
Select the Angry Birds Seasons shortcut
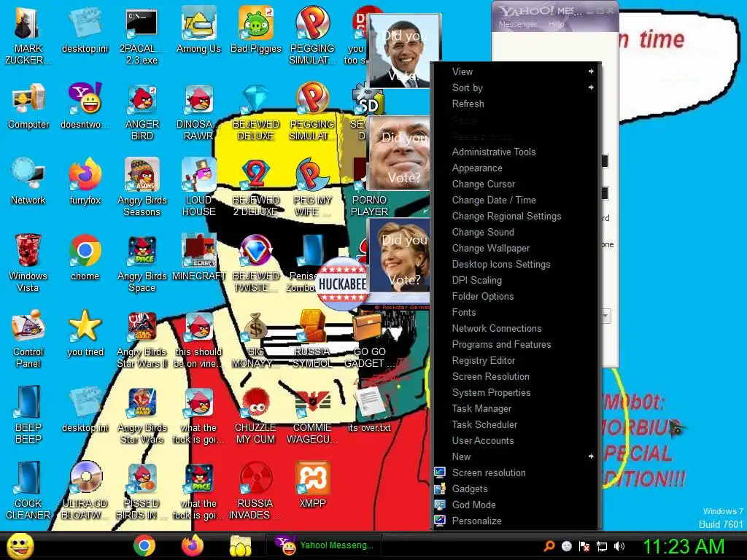point(142,187)
